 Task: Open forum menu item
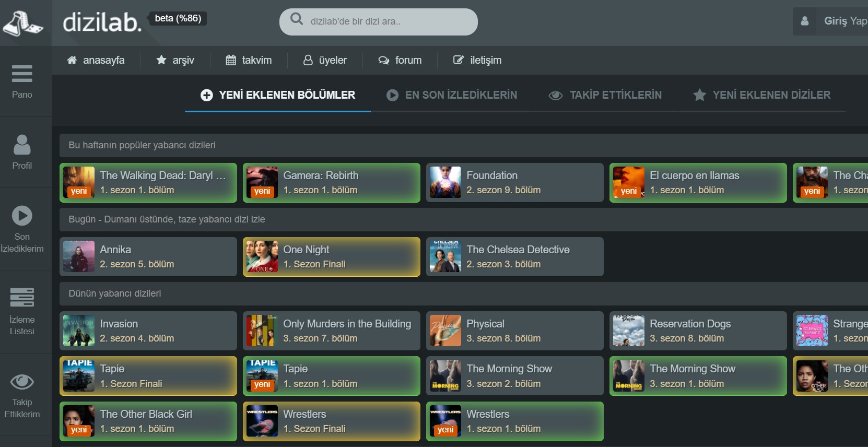400,60
